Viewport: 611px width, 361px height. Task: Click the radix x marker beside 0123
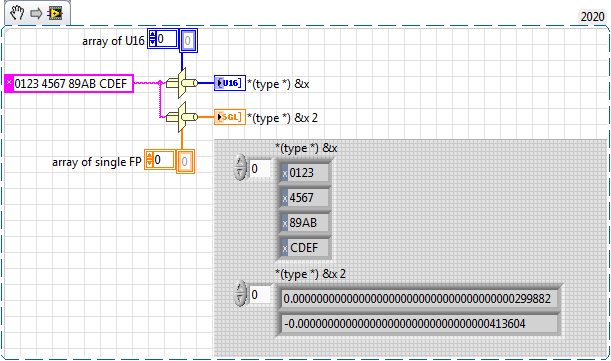tap(285, 173)
